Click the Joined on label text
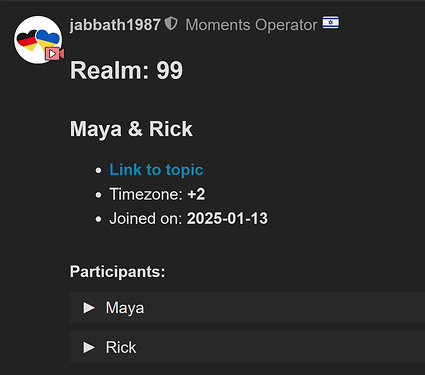Screen dimensions: 425x375 pyautogui.click(x=146, y=219)
